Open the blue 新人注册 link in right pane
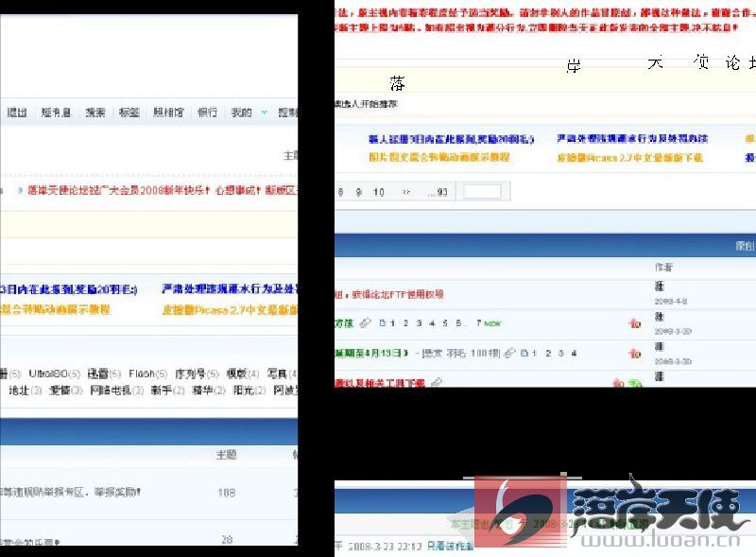The width and height of the screenshot is (756, 557). click(452, 140)
